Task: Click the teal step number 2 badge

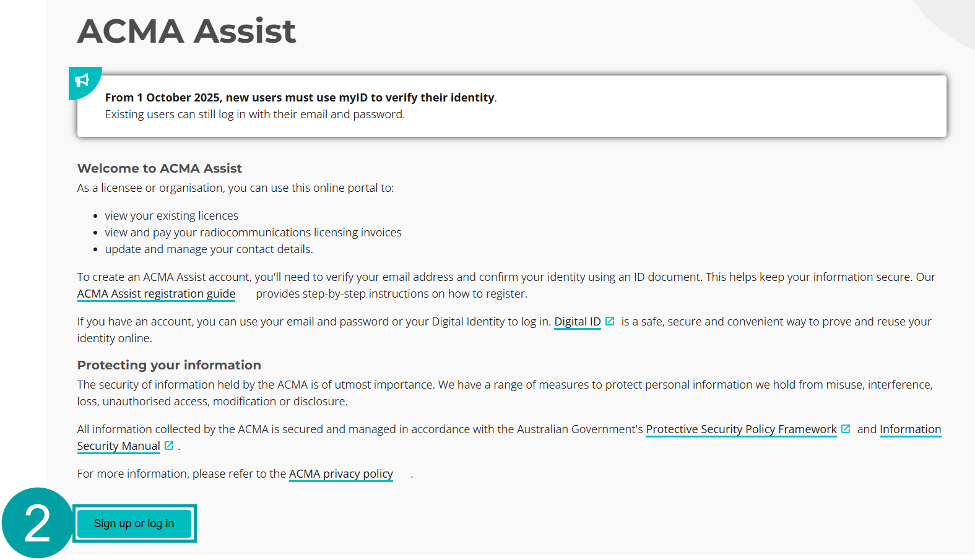Action: coord(36,523)
